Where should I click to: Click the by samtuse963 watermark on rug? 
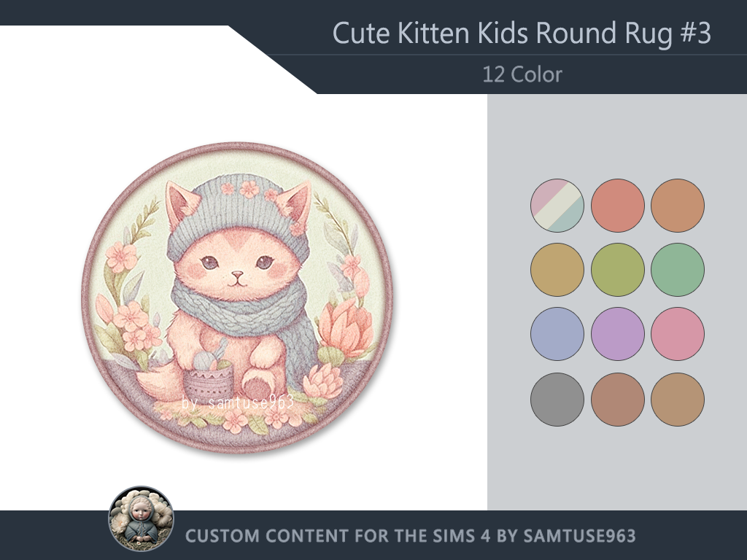(238, 402)
